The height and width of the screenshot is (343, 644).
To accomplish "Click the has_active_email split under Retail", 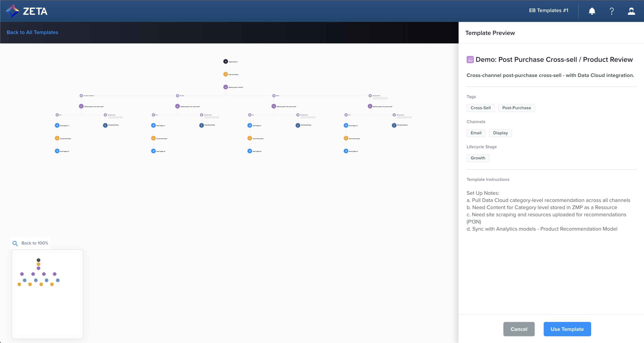I will 274,106.
